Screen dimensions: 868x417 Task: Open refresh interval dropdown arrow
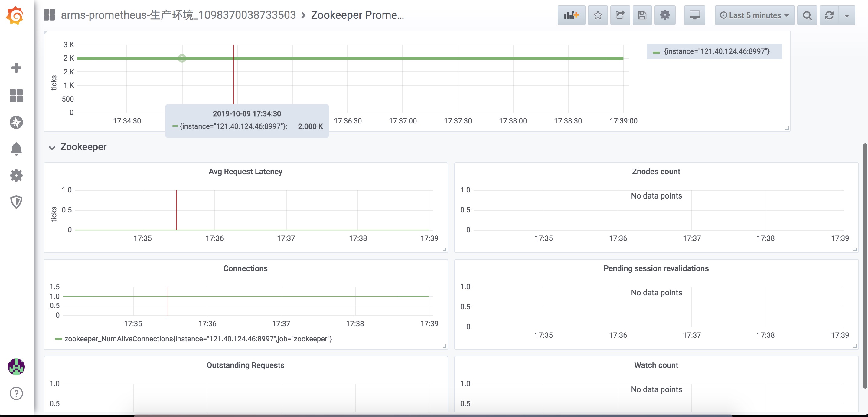coord(847,15)
